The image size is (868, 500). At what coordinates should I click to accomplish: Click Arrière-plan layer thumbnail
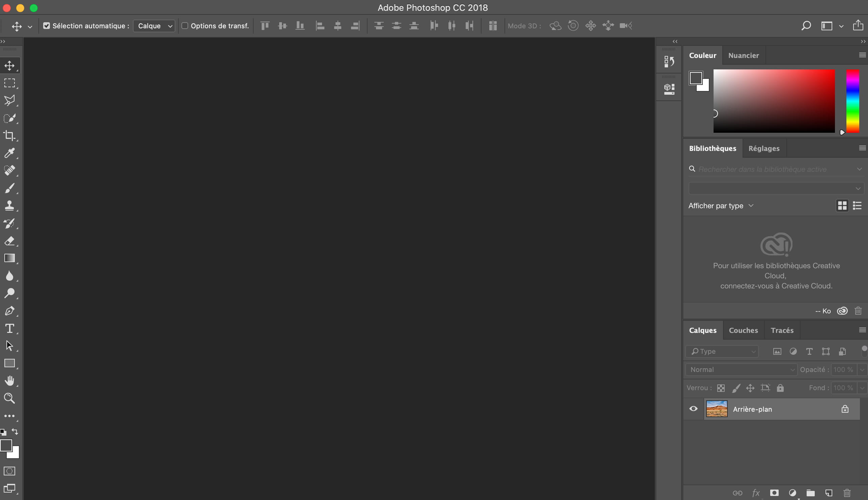coord(716,409)
